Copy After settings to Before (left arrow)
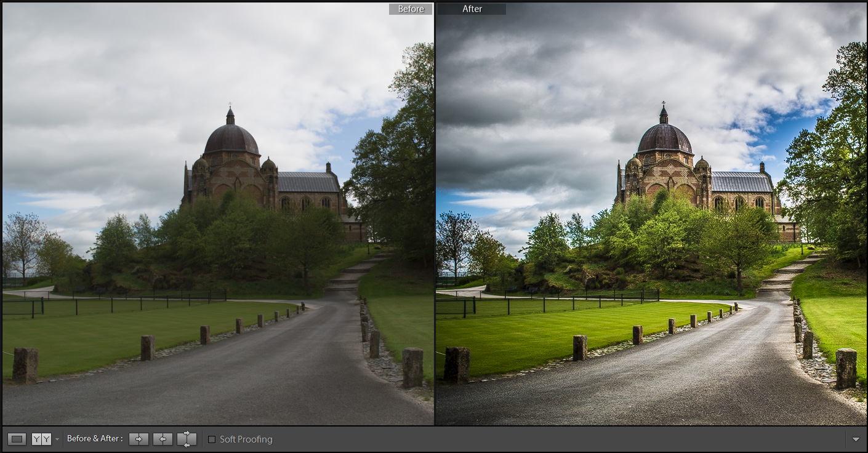The height and width of the screenshot is (453, 868). (163, 439)
